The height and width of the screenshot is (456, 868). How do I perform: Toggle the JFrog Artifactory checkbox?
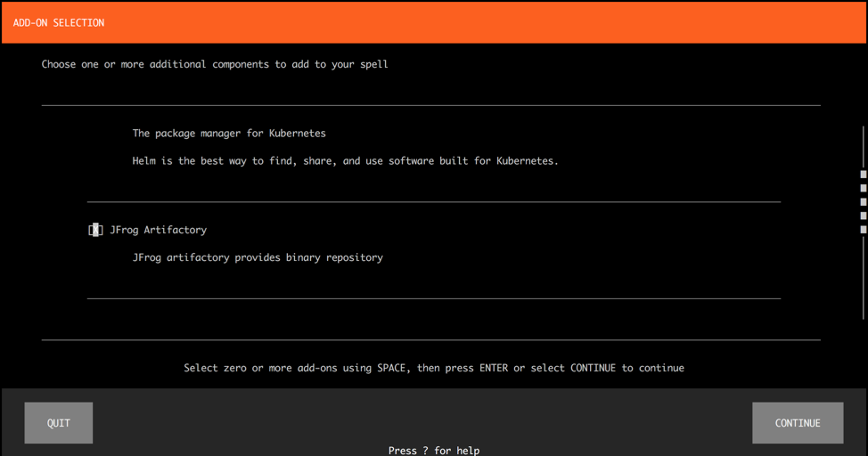tap(95, 230)
